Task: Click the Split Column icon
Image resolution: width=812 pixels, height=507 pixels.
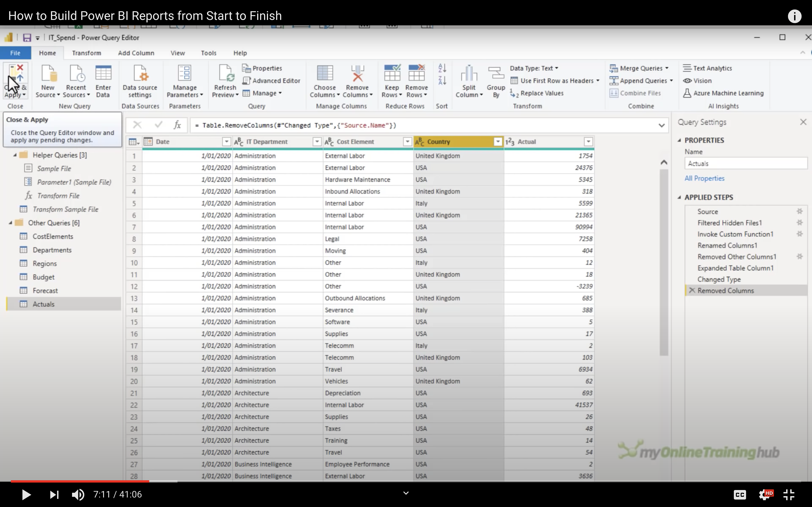Action: pyautogui.click(x=469, y=74)
